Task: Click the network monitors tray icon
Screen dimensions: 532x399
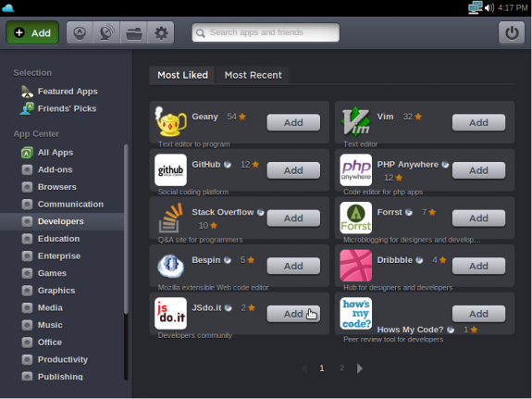Action: 475,7
